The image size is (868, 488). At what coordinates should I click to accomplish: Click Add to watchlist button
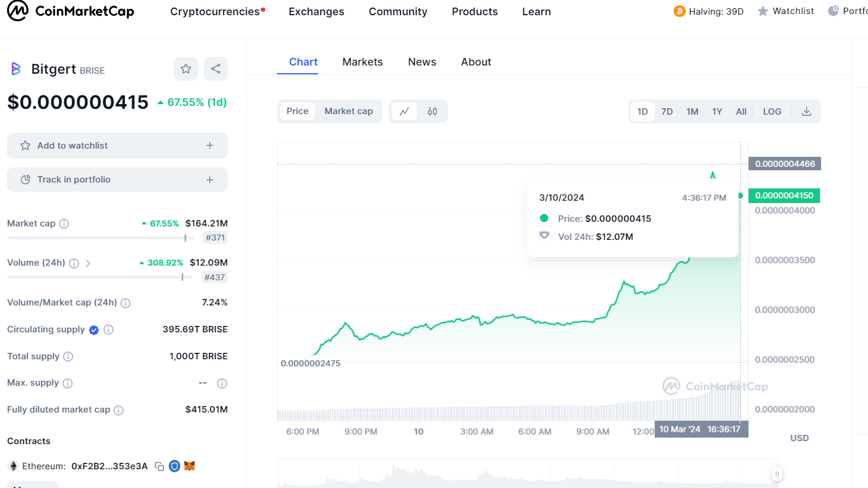point(117,146)
